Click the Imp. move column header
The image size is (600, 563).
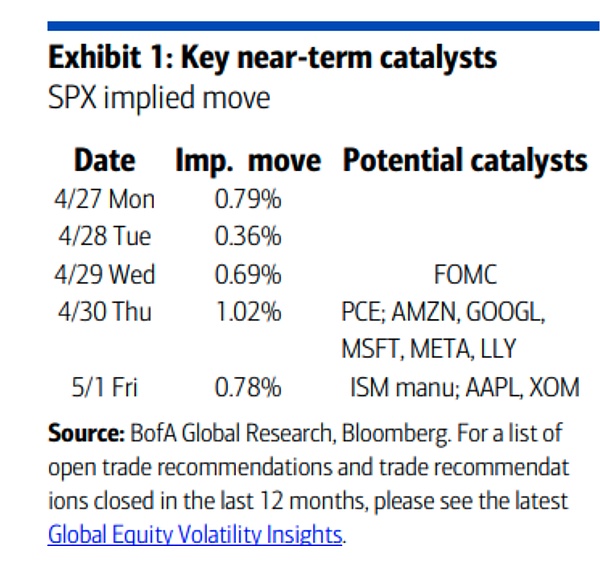[x=248, y=161]
